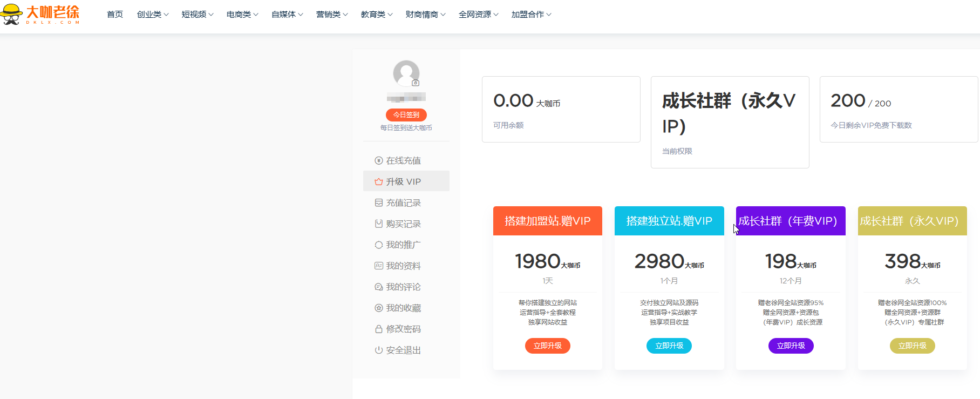Click the 升级 VIP crown icon
This screenshot has height=399, width=980.
tap(379, 181)
